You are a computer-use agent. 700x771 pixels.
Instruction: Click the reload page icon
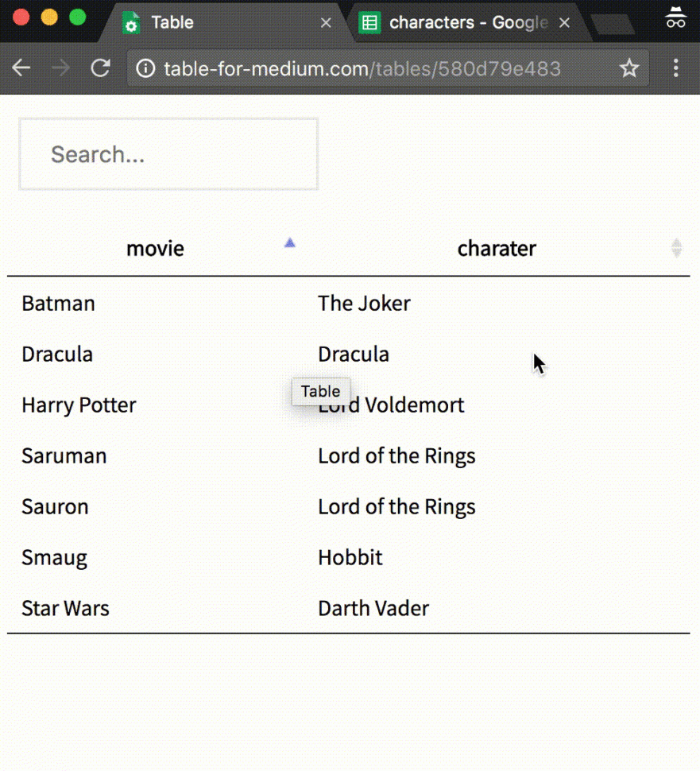[101, 68]
